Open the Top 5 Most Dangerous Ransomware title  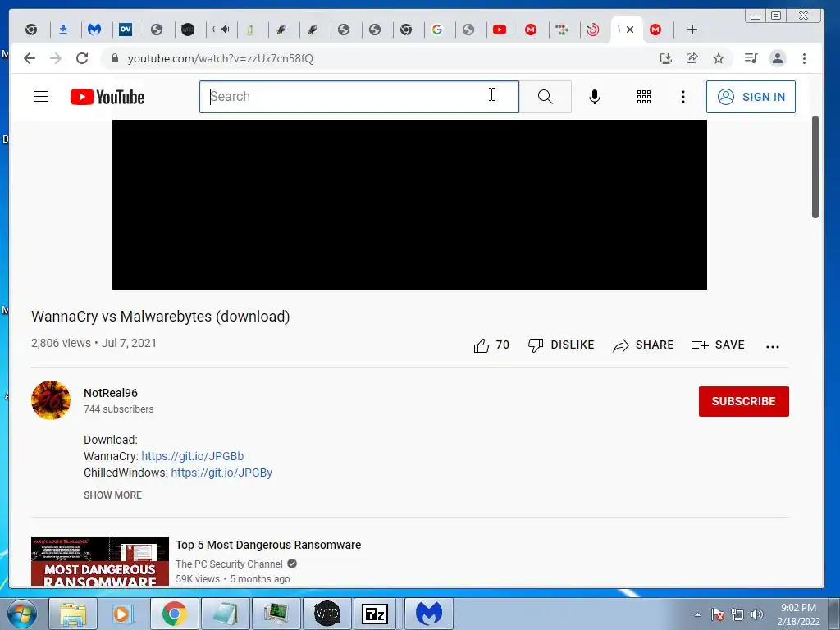[x=268, y=545]
